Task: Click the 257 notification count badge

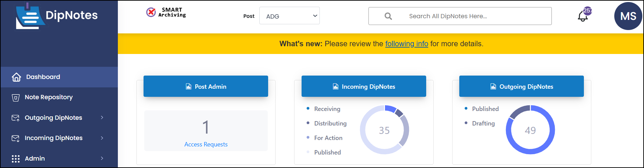Action: (x=588, y=11)
